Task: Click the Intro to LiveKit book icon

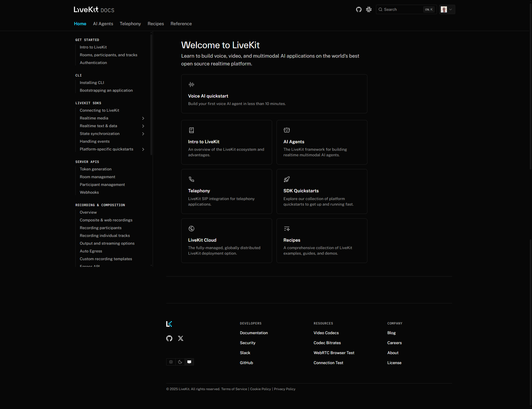Action: tap(191, 130)
